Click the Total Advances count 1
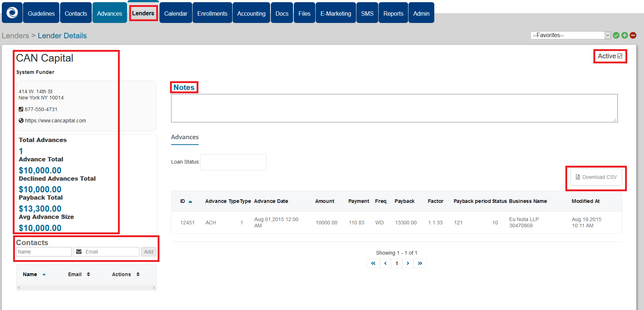Viewport: 644px width, 310px height. (x=21, y=151)
